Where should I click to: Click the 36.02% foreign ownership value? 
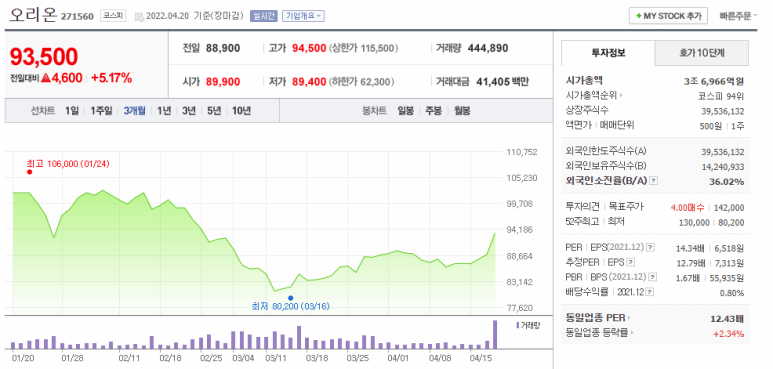pos(727,182)
